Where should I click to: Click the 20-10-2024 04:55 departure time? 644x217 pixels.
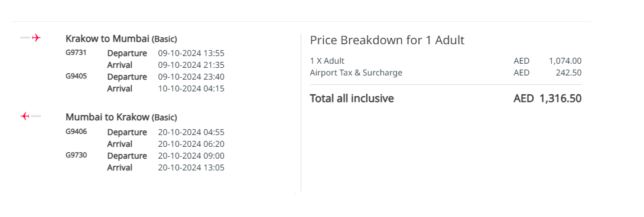coord(191,133)
